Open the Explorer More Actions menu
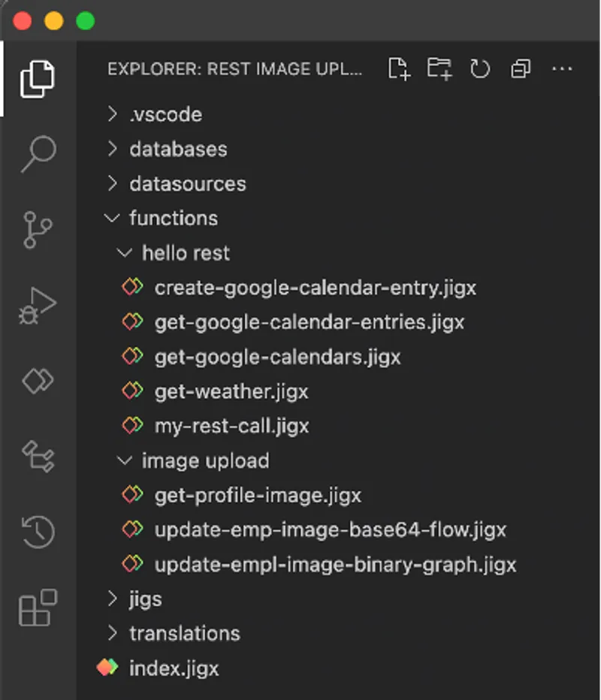 (562, 68)
